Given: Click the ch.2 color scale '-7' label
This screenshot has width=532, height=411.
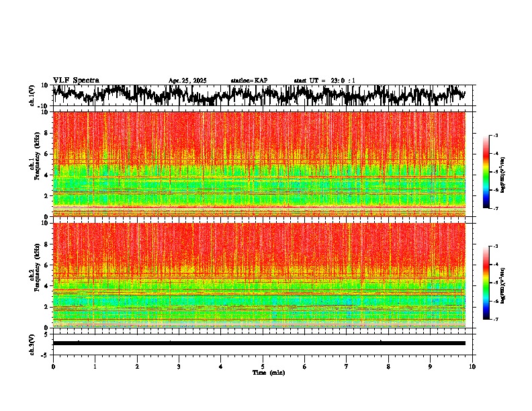Looking at the screenshot, I should [x=496, y=320].
